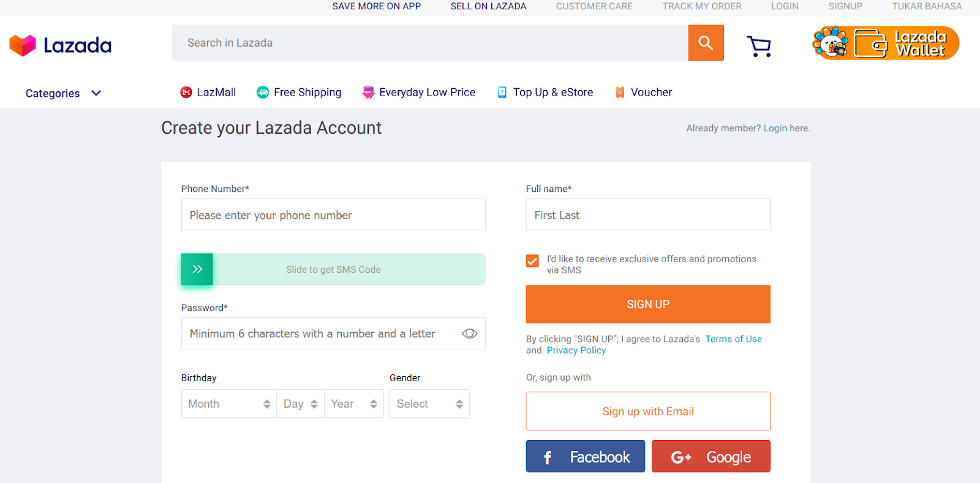Focus the phone number input field
This screenshot has height=483, width=980.
(x=333, y=215)
